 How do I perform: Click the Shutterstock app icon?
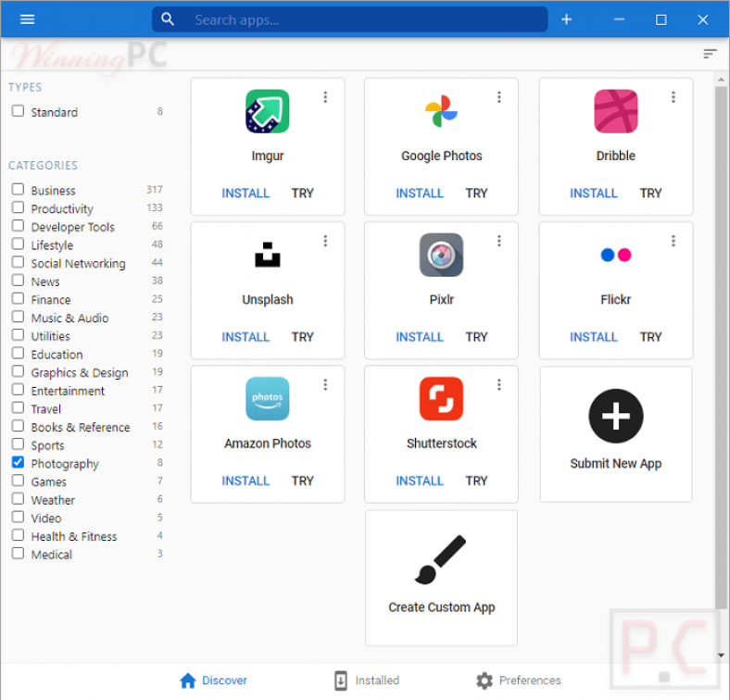click(x=441, y=398)
